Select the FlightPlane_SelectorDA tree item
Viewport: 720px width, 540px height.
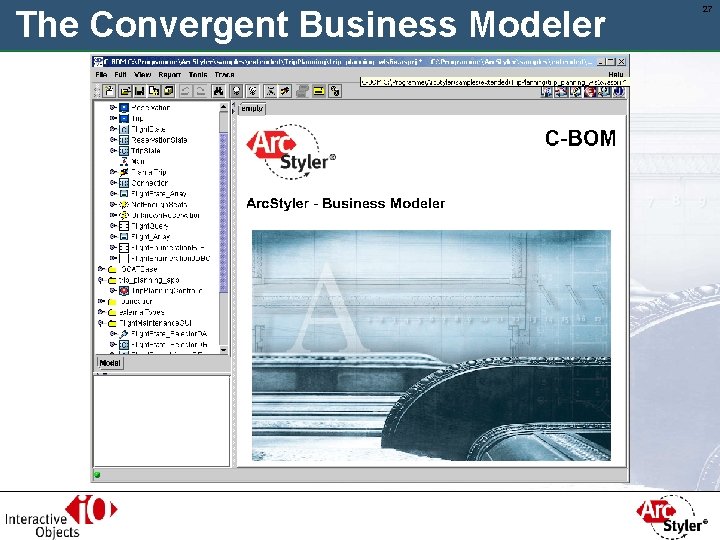(x=169, y=334)
